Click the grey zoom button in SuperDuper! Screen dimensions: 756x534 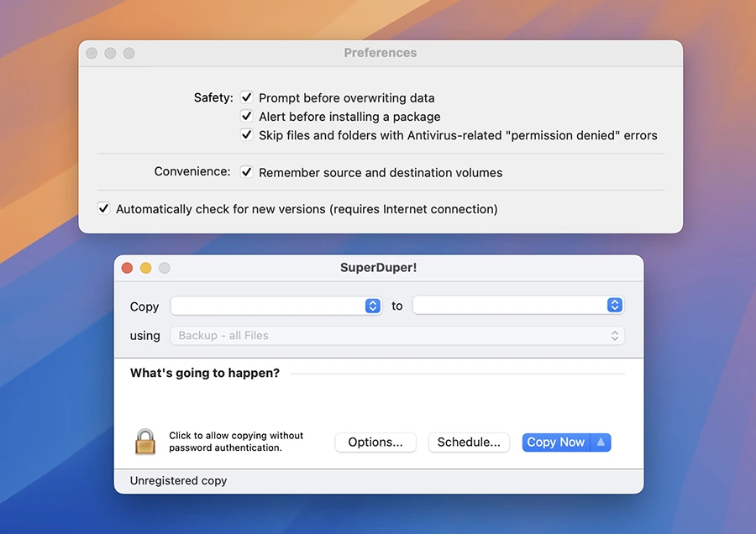pyautogui.click(x=165, y=268)
